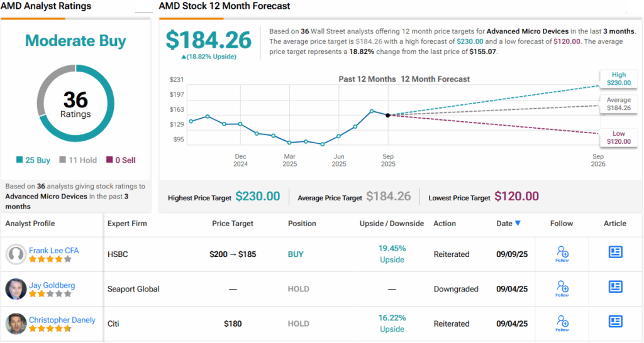Screen dimensions: 644x343
Task: Open Frank Lee CFA profile link
Action: click(53, 250)
